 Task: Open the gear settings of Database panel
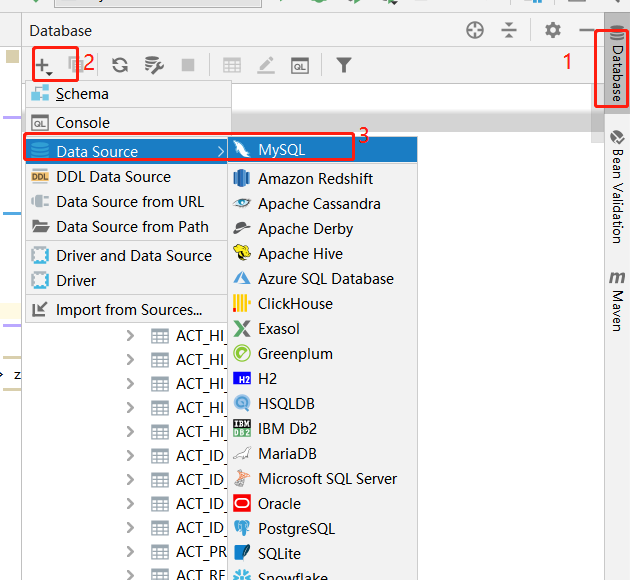click(553, 30)
